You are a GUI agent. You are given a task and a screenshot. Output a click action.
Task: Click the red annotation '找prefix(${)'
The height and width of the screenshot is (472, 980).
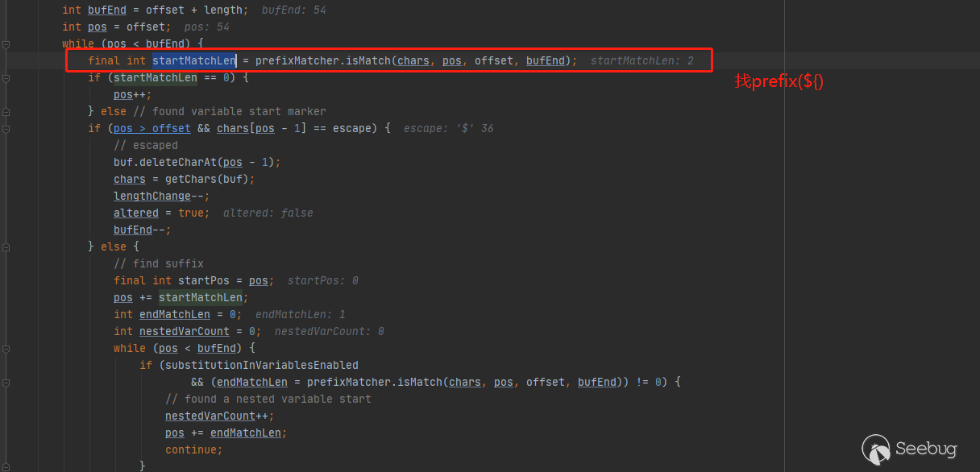coord(779,81)
